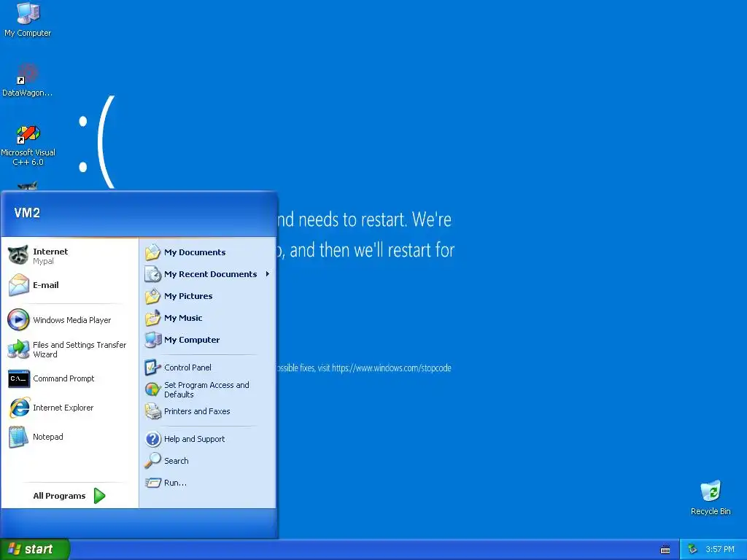Open All Programs label
The image size is (747, 560).
[x=59, y=496]
